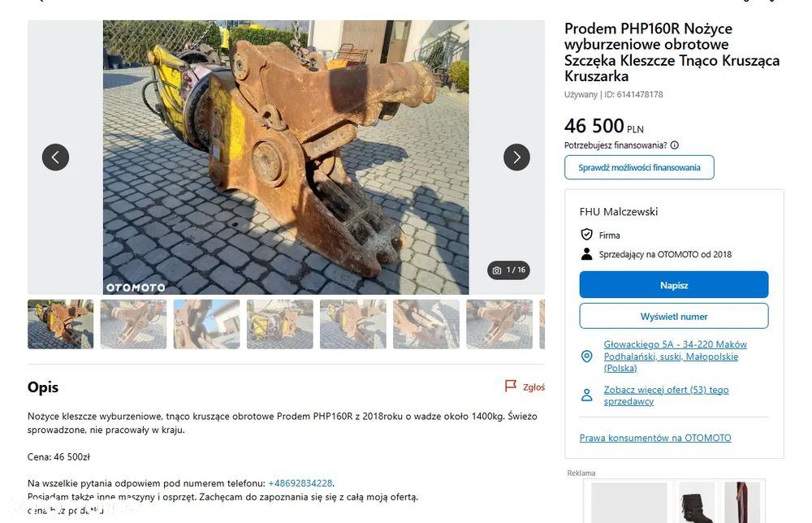Screen dimensions: 812x523
Task: Select the second gallery thumbnail
Action: 134,324
